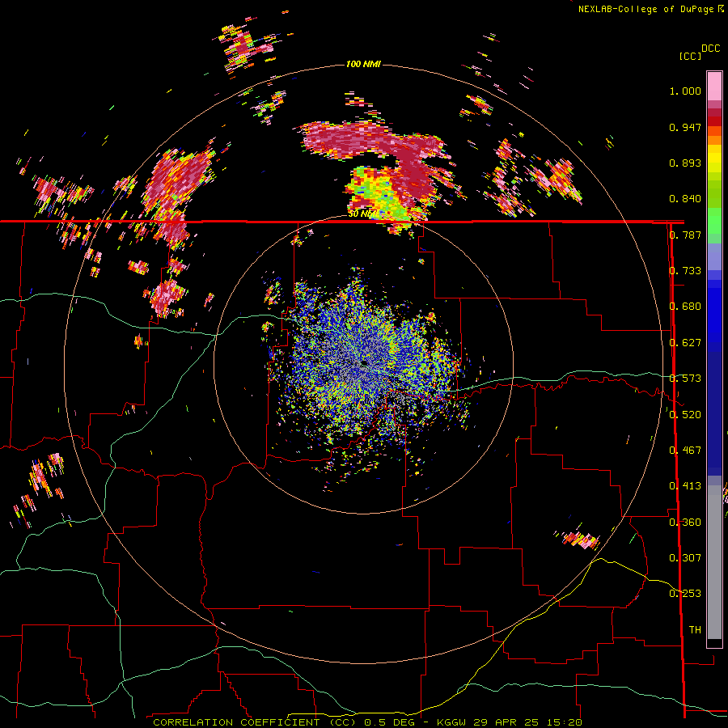Click the 100 NMI range ring label

(363, 64)
